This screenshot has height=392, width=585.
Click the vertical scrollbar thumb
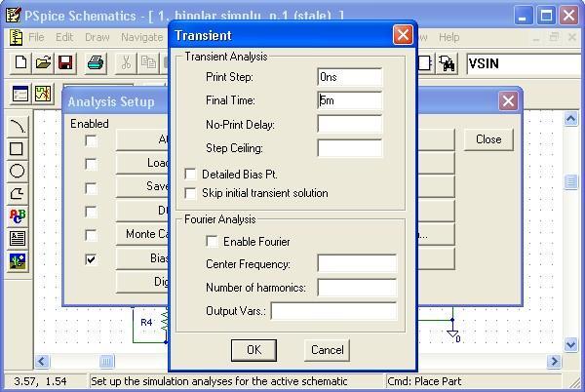click(570, 182)
